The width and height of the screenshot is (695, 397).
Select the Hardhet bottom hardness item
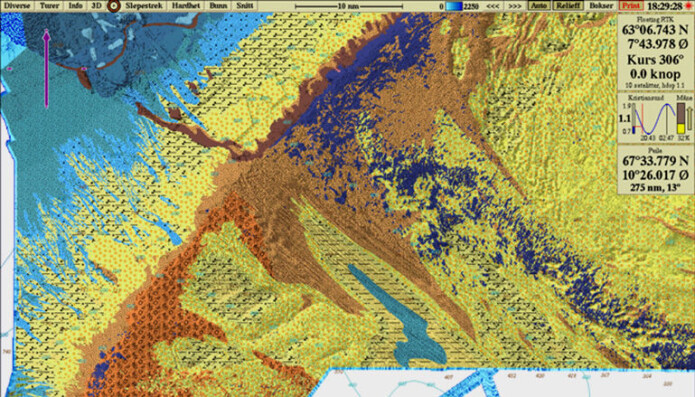coord(186,6)
